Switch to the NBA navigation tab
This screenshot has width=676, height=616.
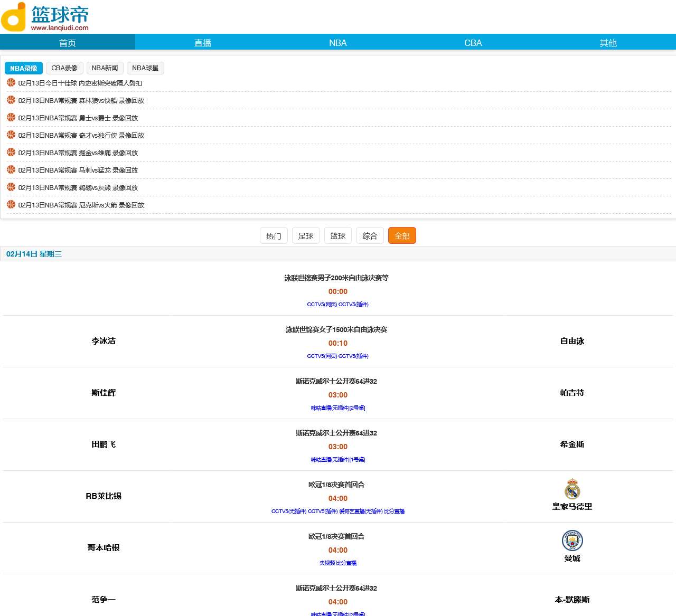338,42
